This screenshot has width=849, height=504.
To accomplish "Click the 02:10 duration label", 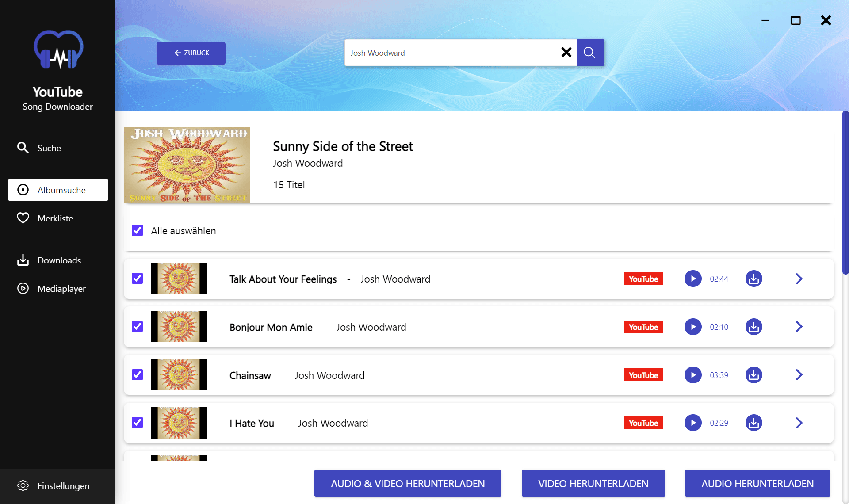I will 719,327.
